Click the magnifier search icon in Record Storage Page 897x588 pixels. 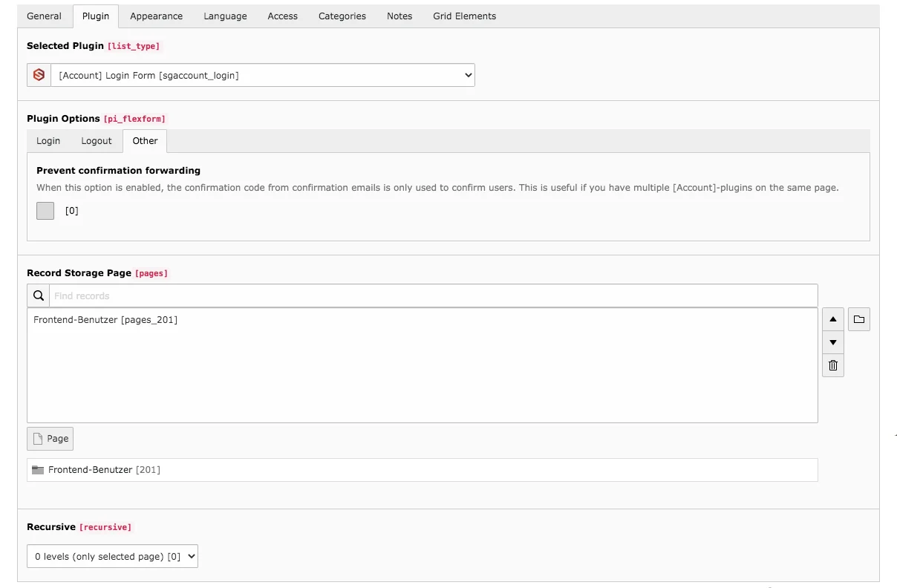(38, 295)
